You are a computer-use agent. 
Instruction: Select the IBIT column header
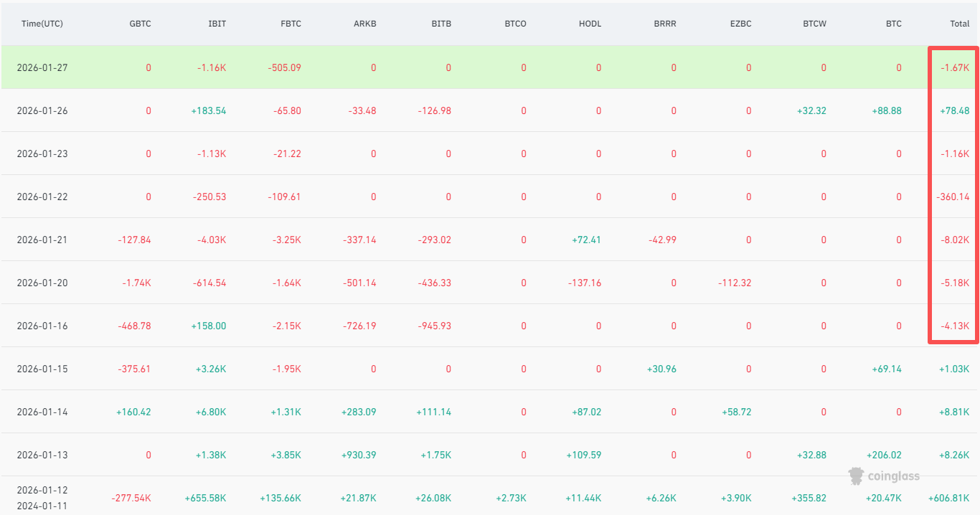point(217,24)
